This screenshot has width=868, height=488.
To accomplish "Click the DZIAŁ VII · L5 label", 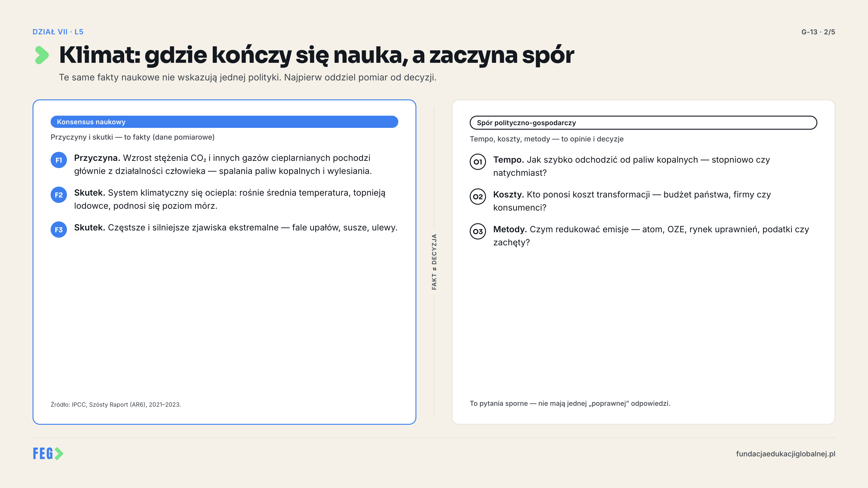I will (x=58, y=32).
